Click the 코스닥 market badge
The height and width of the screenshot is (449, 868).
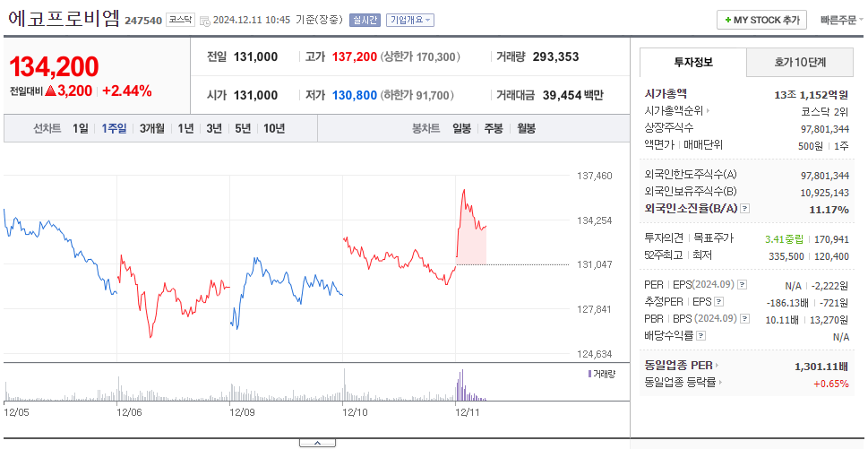coord(181,20)
